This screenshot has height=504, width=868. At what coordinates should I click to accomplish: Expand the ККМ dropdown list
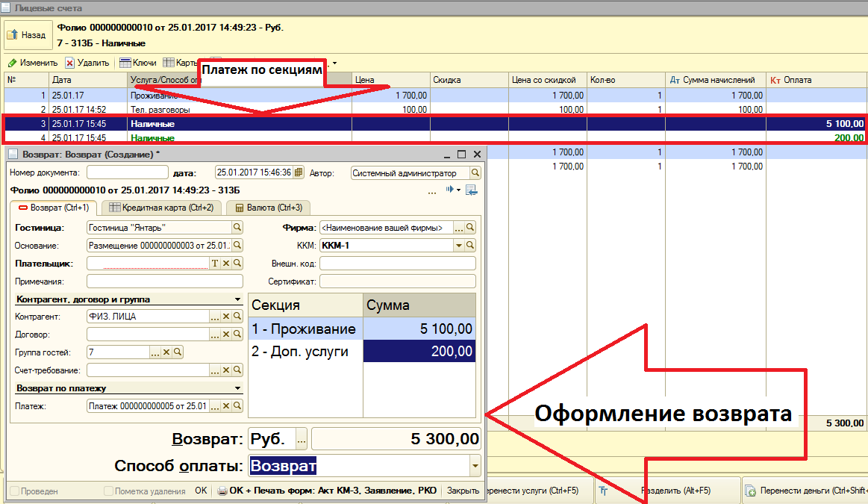click(x=459, y=246)
